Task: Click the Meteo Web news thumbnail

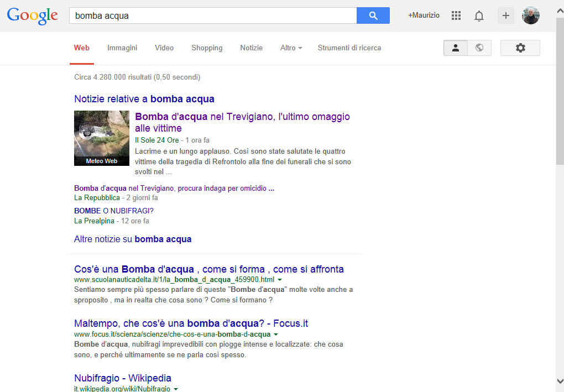Action: (x=102, y=138)
